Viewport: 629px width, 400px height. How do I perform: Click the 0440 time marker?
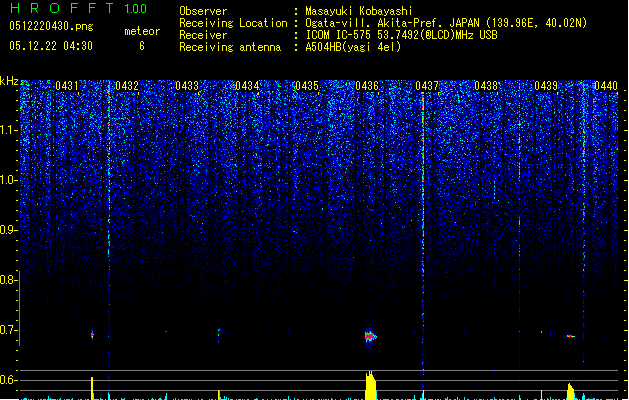[606, 86]
